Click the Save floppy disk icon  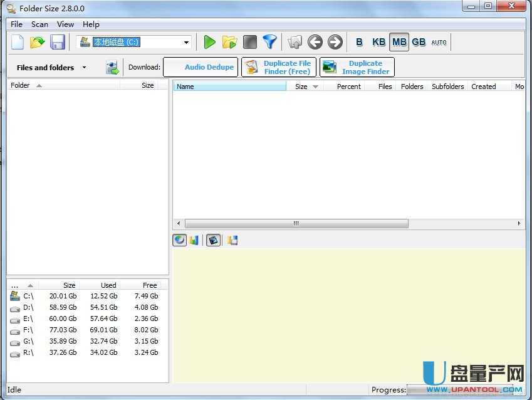58,42
